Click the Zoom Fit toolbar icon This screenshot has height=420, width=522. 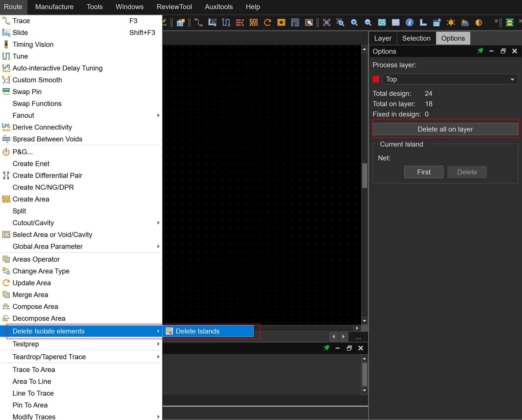coord(326,23)
